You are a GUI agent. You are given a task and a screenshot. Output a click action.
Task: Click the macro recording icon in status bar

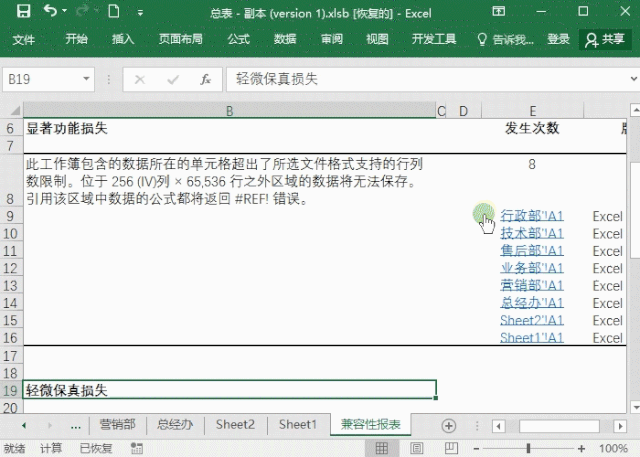[x=137, y=448]
